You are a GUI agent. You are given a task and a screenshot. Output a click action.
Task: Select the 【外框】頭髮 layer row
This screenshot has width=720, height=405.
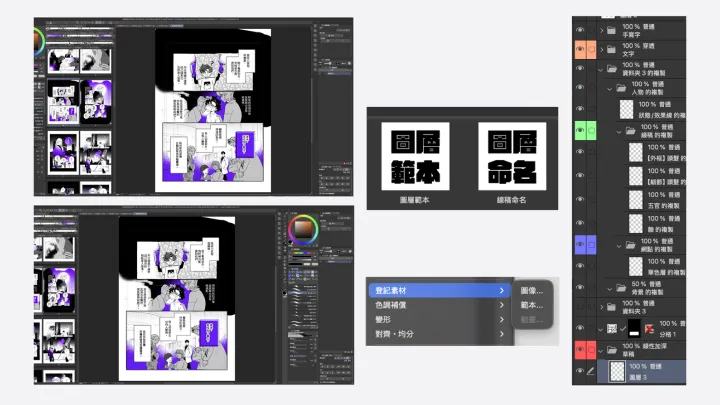tap(657, 152)
